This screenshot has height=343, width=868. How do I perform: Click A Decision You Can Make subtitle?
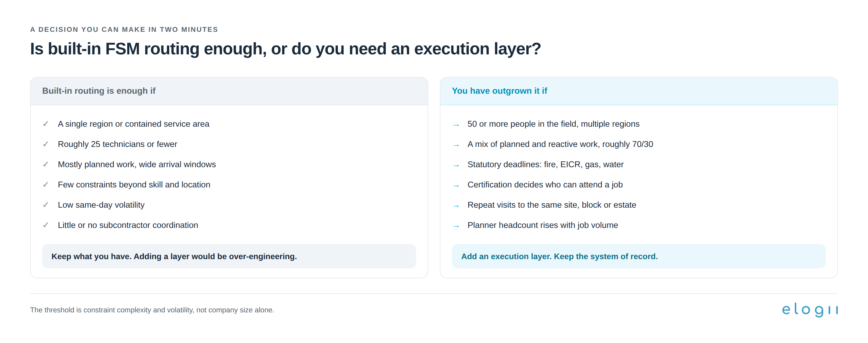point(124,30)
